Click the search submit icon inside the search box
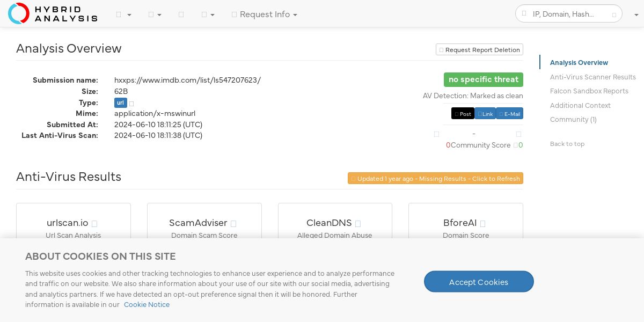Viewport: 644px width, 322px height. tap(614, 14)
